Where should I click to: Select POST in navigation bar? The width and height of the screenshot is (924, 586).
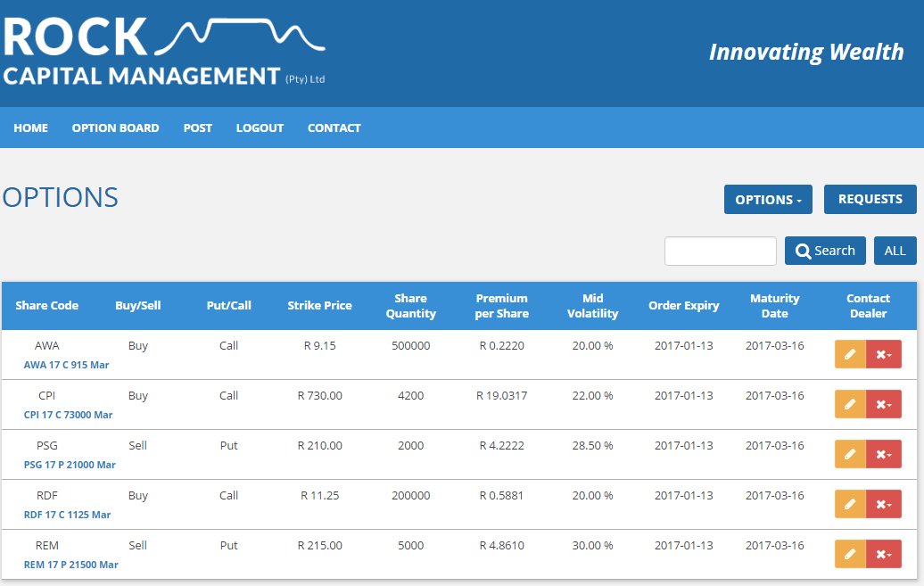(197, 128)
